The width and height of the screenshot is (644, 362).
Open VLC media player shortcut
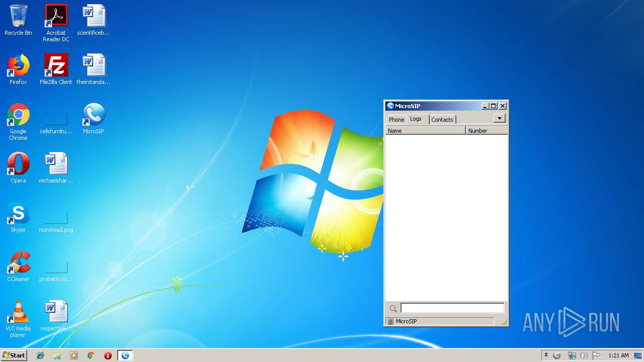[x=18, y=319]
